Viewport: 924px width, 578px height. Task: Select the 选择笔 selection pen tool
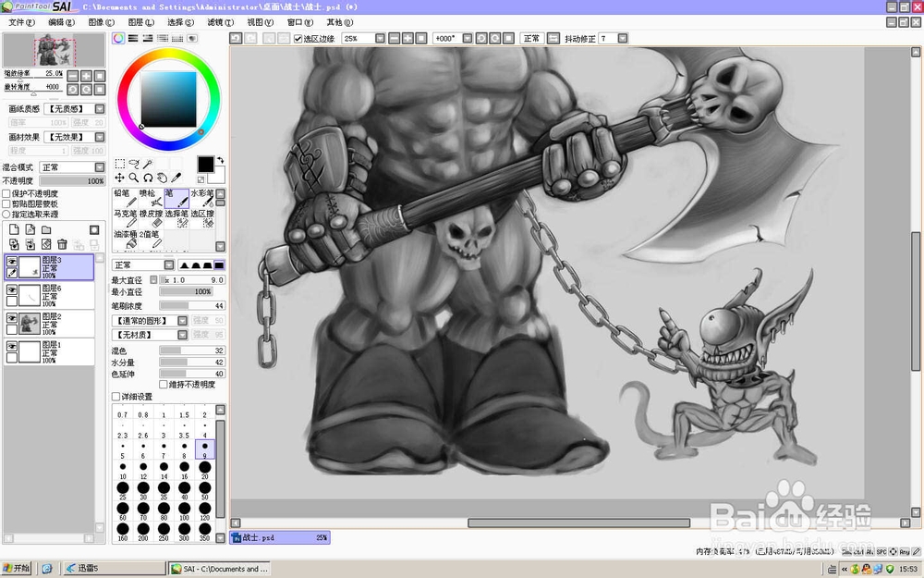[x=176, y=218]
